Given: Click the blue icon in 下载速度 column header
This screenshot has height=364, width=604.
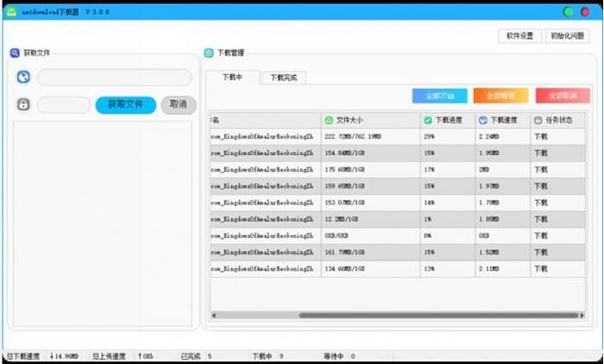Looking at the screenshot, I should coord(483,120).
